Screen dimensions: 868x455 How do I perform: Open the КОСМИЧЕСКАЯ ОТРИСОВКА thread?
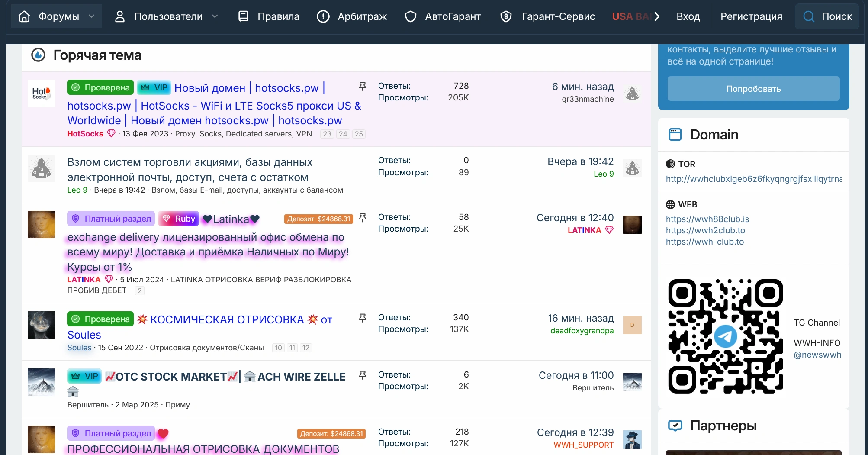pos(200,327)
